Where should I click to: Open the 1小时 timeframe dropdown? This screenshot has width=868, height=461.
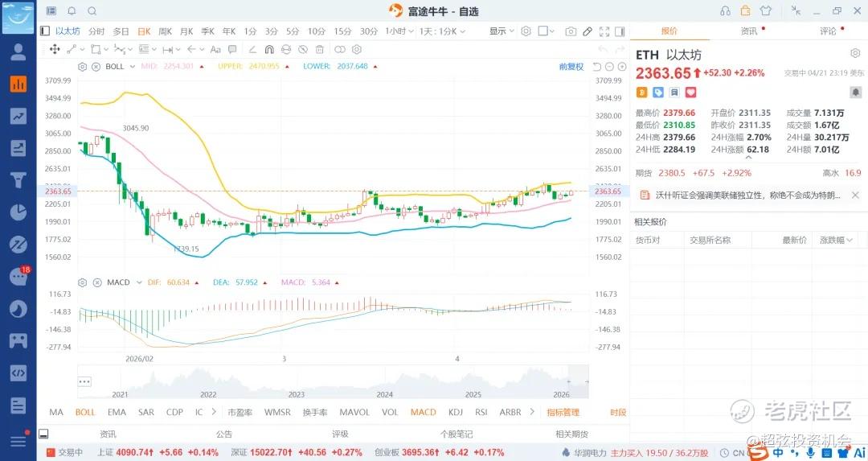click(x=396, y=31)
